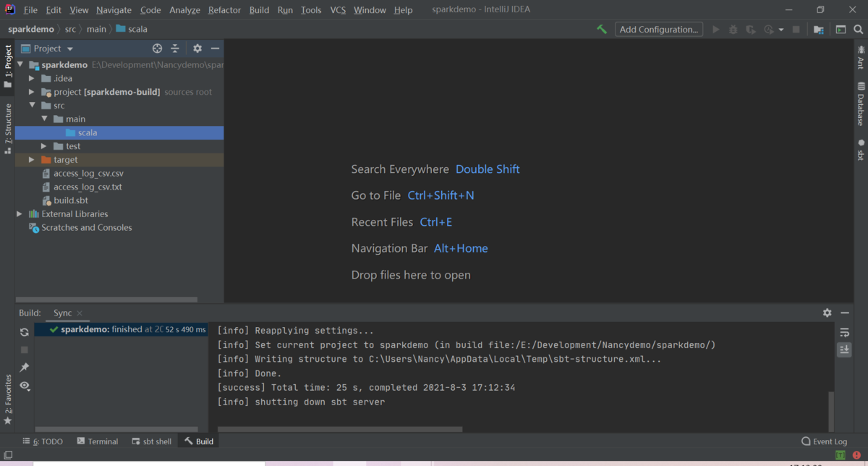The width and height of the screenshot is (868, 466).
Task: Collapse the main folder arrow
Action: point(44,119)
